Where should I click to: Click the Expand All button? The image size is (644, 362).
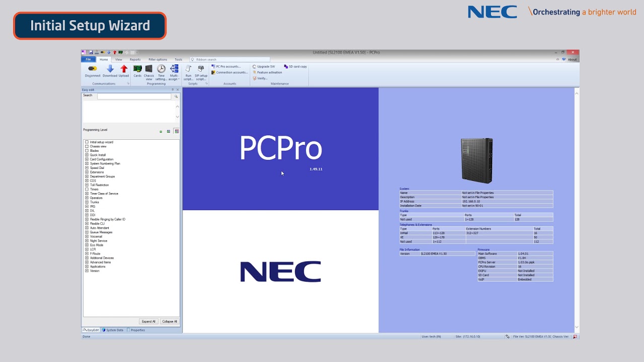[148, 321]
